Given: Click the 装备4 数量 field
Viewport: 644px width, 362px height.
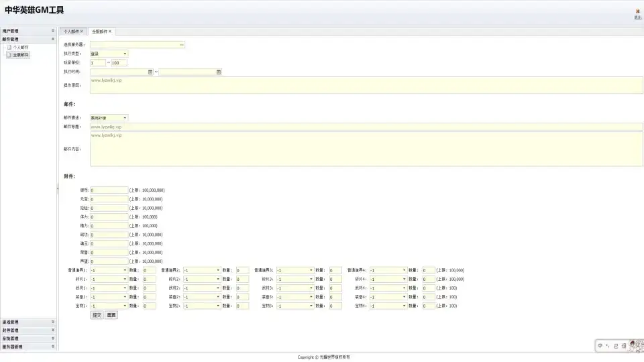Looking at the screenshot, I should (429, 297).
